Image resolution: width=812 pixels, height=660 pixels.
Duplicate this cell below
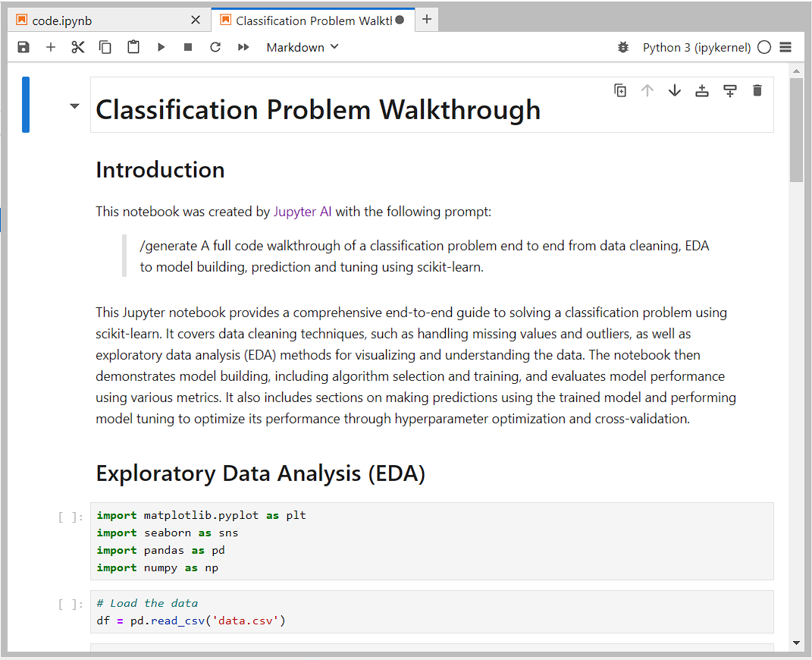point(620,91)
